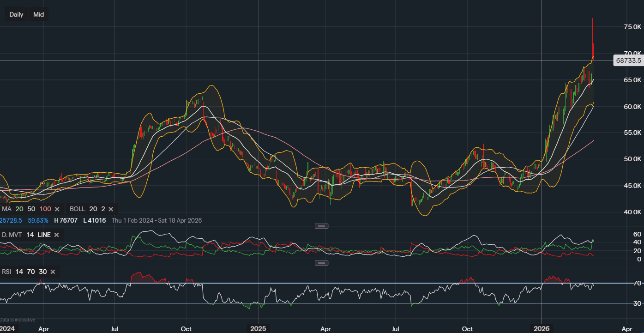This screenshot has width=644, height=333.
Task: Open LINE style option for D. MVT
Action: 44,235
